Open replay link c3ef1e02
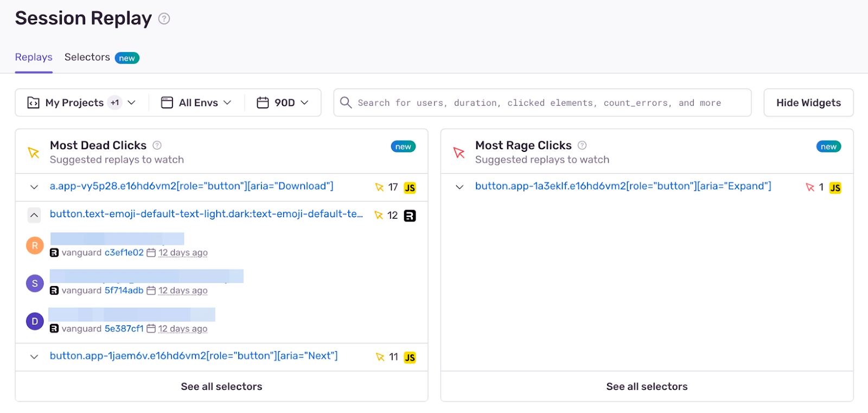Screen dimensions: 868x413 click(x=124, y=252)
